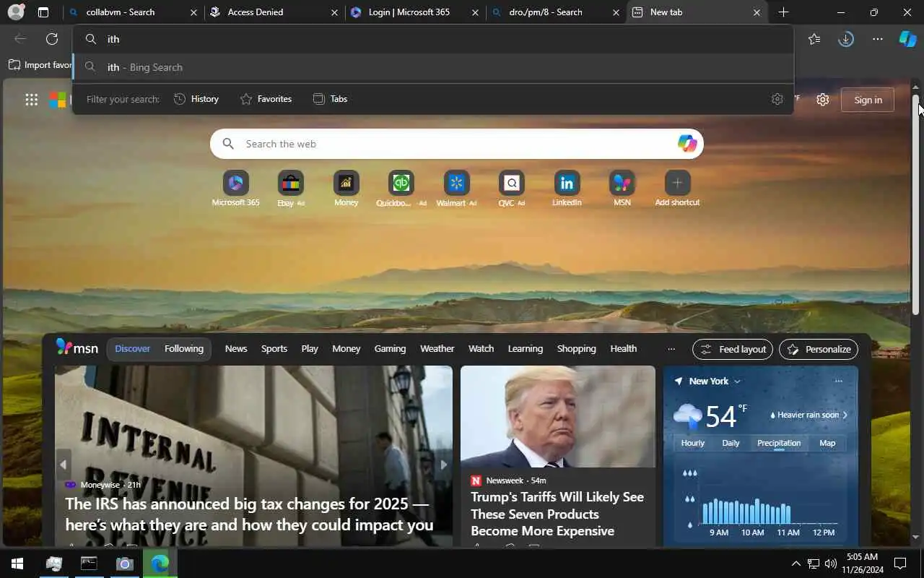Close the dro./pm/8 - Search tab
Screen dimensions: 924x578
click(x=616, y=12)
